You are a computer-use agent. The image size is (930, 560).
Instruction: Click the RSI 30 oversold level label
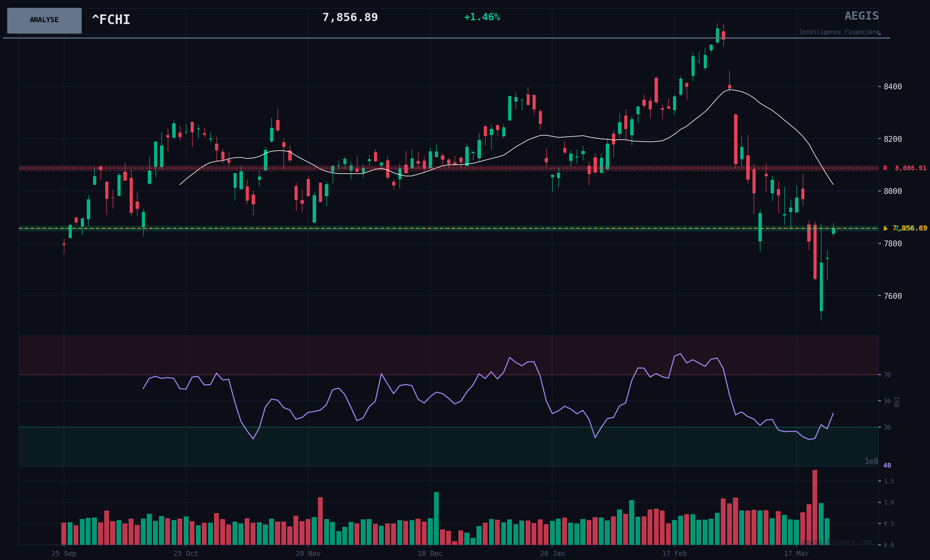coord(887,427)
